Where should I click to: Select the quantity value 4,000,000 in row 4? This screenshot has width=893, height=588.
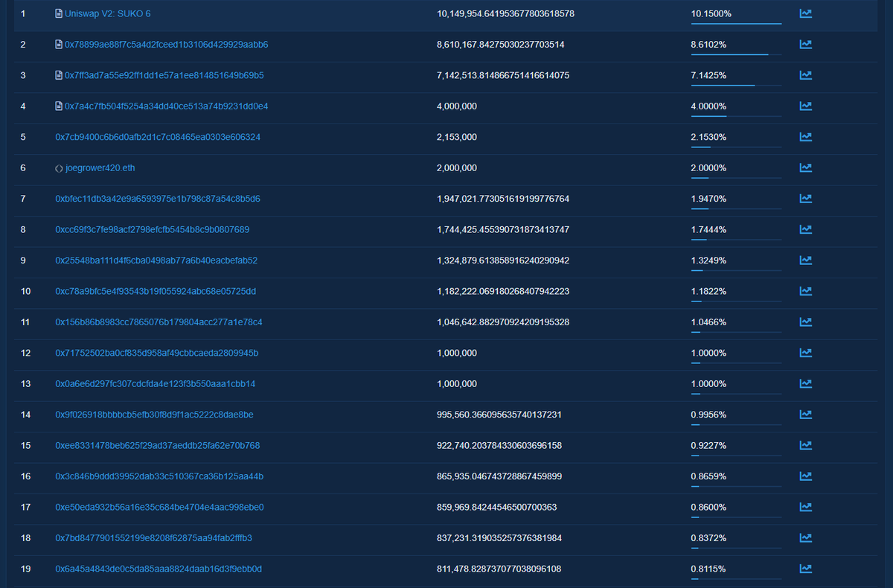coord(456,106)
